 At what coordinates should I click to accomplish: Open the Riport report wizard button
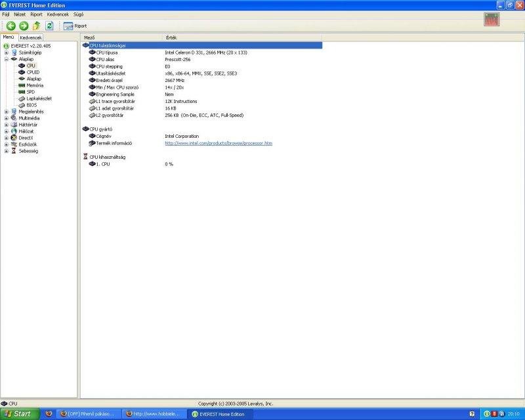click(x=75, y=26)
